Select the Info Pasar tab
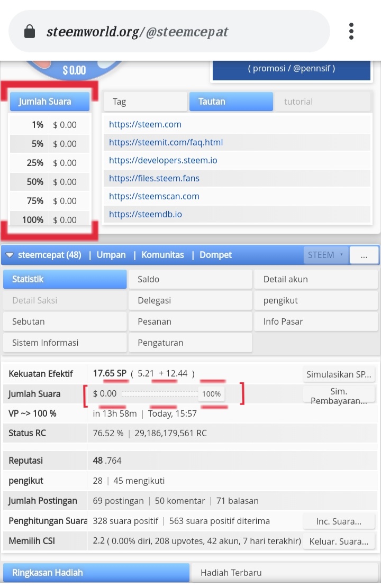 316,321
